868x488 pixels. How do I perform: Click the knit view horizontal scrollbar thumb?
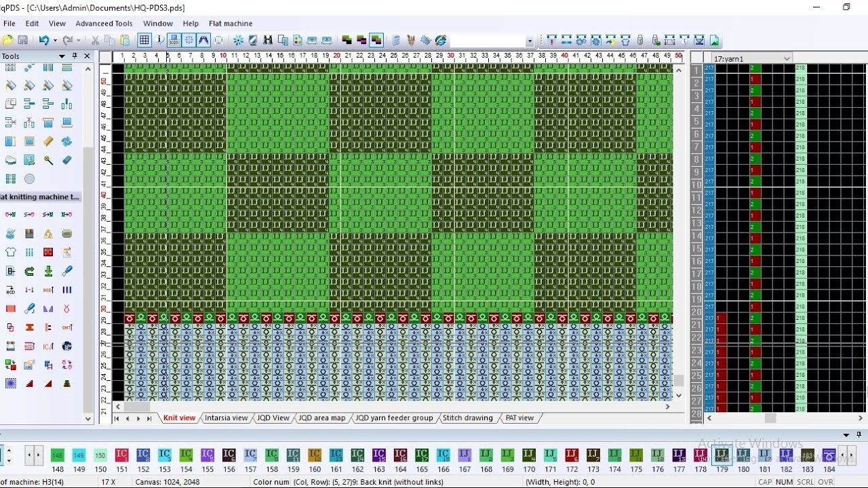click(136, 407)
